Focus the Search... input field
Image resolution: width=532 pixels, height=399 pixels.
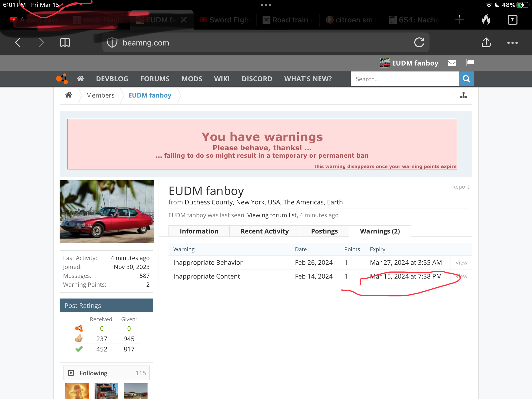(x=405, y=79)
